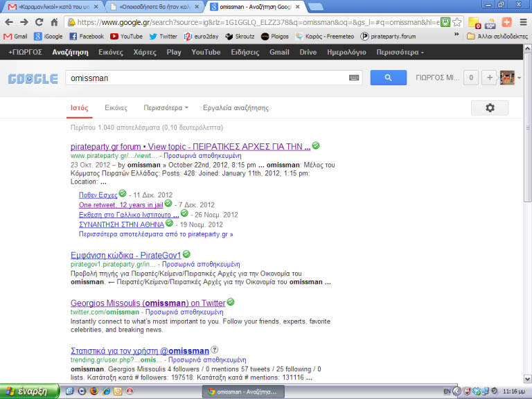Open Στατιστικά για τον χρήστη @omissman
This screenshot has height=399, width=532.
point(140,351)
